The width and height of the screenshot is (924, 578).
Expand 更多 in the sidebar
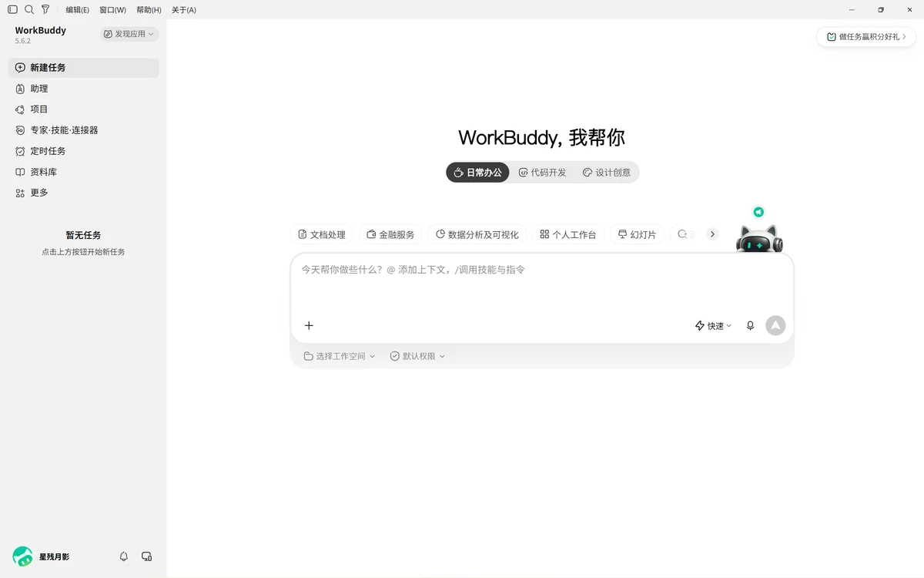point(83,193)
